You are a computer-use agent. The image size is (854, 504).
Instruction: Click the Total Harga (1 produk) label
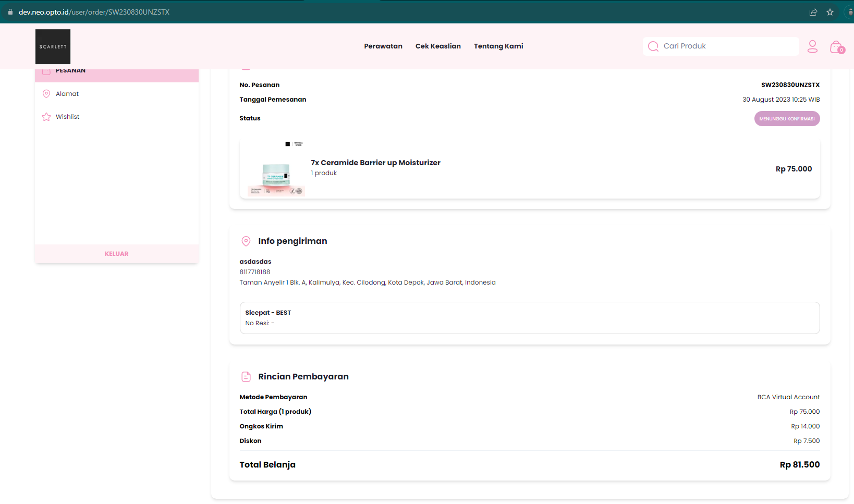click(275, 412)
